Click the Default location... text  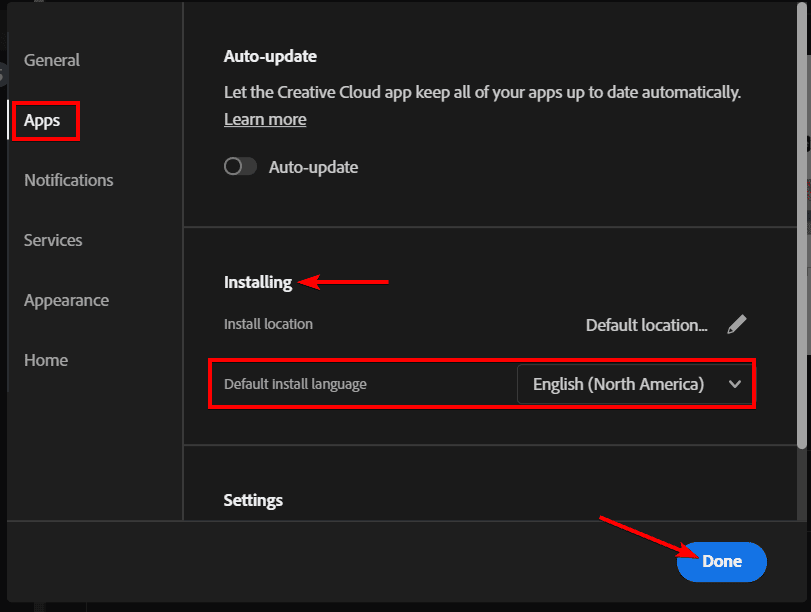pyautogui.click(x=646, y=325)
